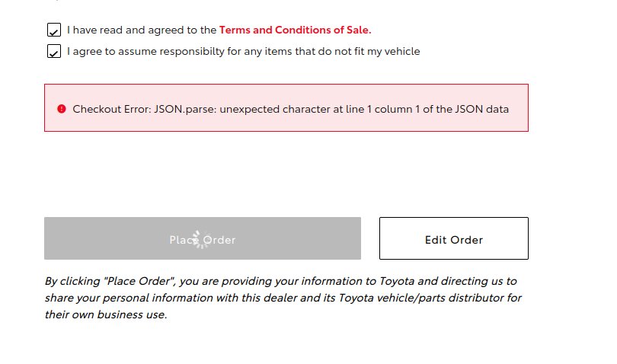Viewport: 617px width, 364px height.
Task: Click the words 'Edit Order' inside outlined button
Action: (x=454, y=240)
